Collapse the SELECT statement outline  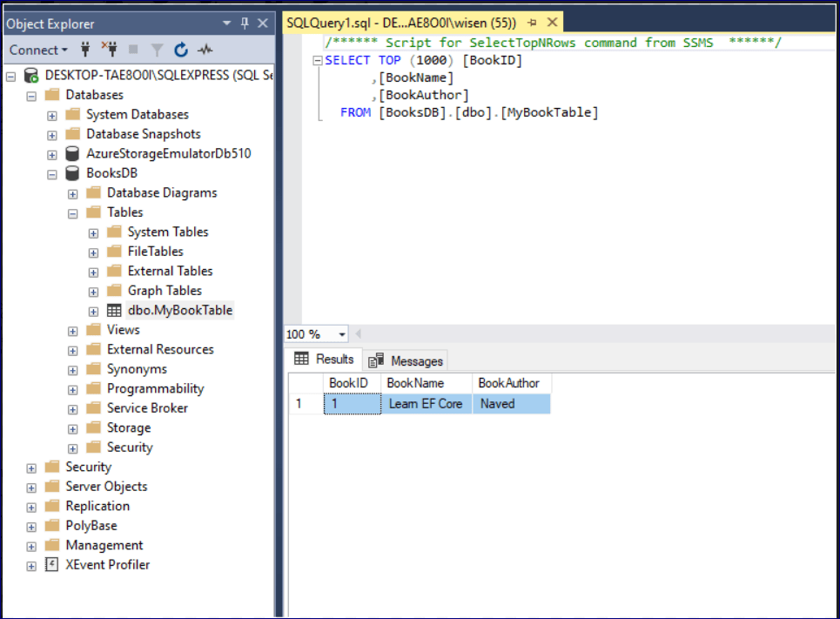click(317, 61)
